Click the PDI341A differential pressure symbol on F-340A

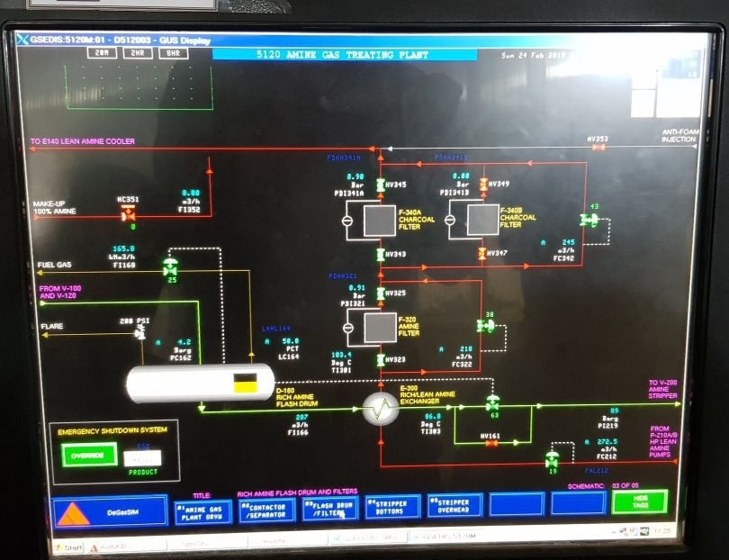(x=347, y=221)
